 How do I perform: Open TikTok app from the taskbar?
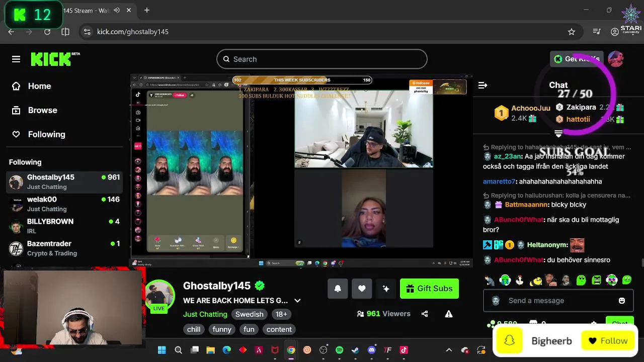pyautogui.click(x=404, y=350)
